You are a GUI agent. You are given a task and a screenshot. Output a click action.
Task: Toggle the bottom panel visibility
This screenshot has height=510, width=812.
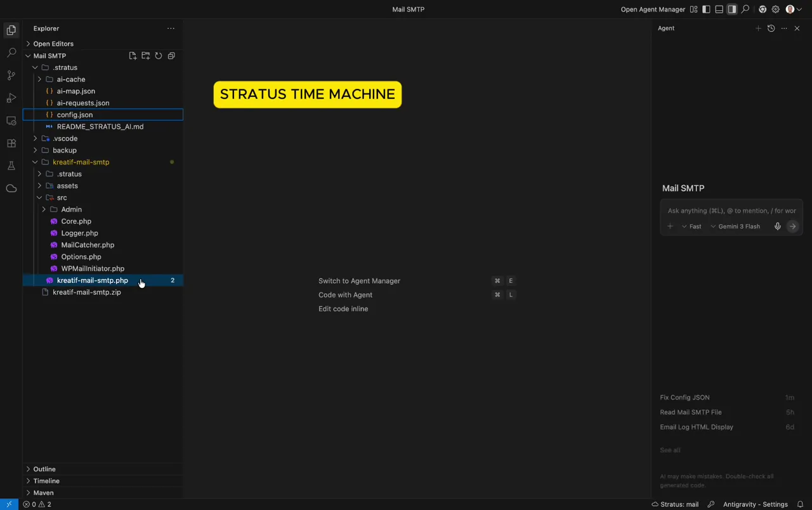pyautogui.click(x=719, y=10)
